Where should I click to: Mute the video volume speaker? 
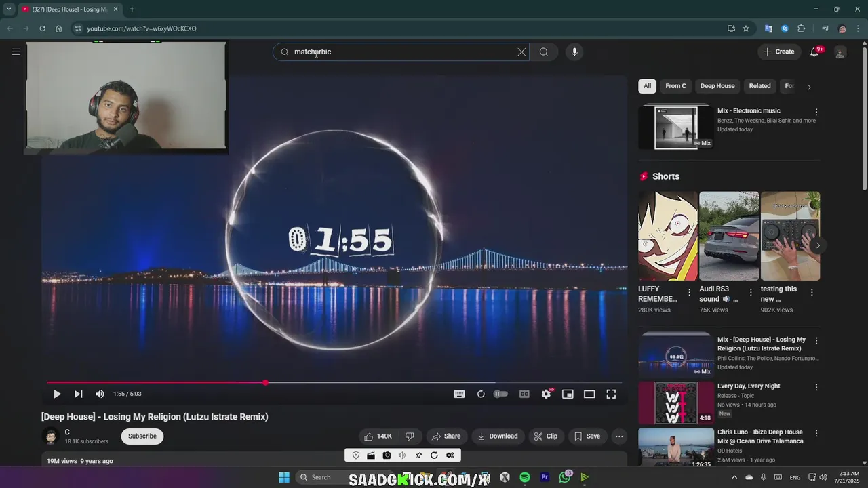100,394
